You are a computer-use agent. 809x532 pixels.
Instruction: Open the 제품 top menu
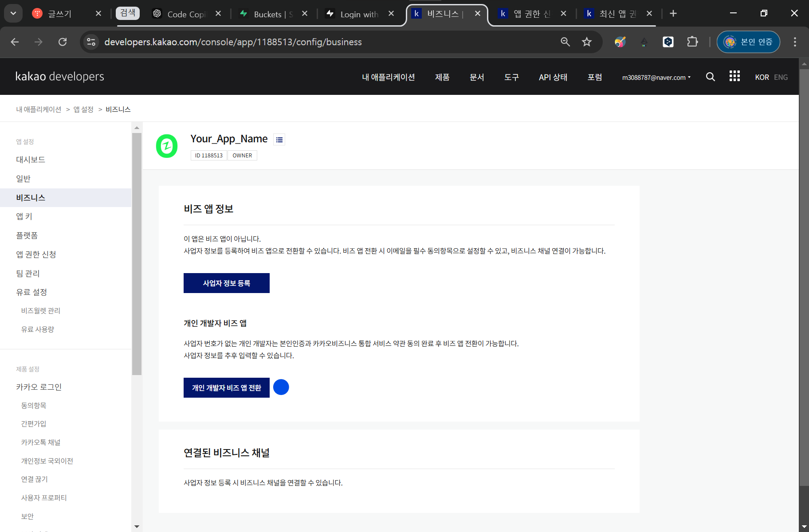442,77
